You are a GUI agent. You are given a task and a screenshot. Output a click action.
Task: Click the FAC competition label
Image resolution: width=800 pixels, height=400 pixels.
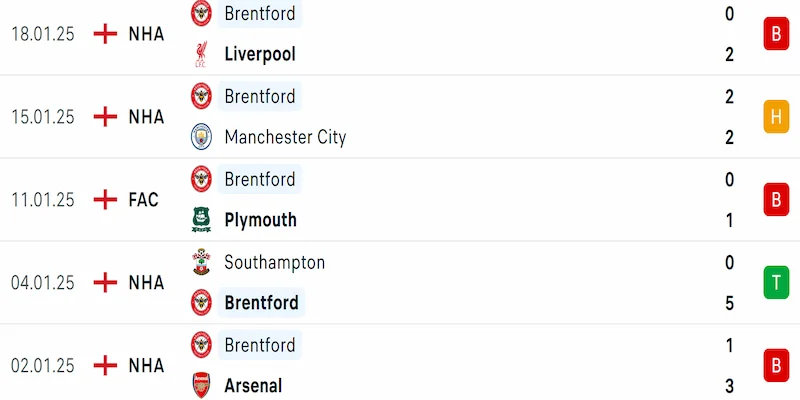tap(143, 200)
